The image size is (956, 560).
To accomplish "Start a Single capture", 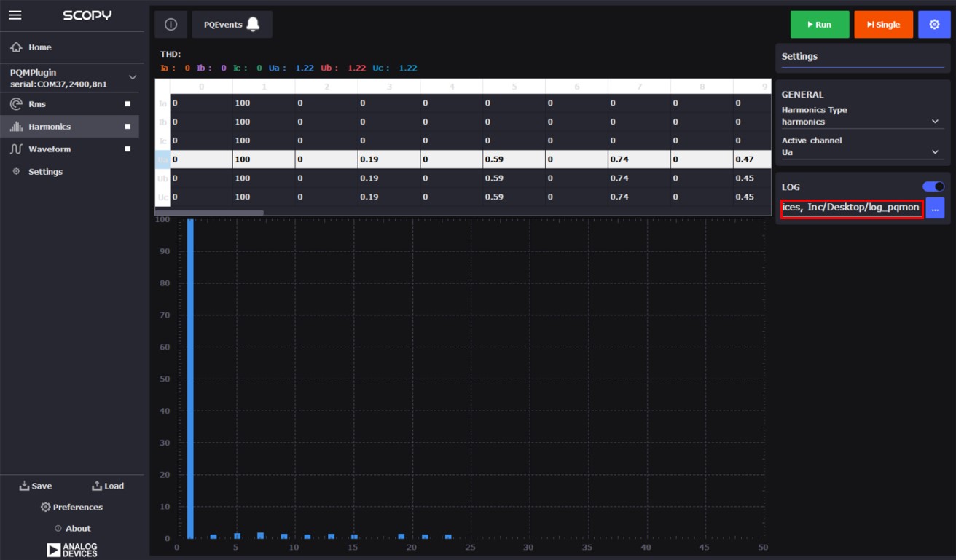I will pos(883,24).
